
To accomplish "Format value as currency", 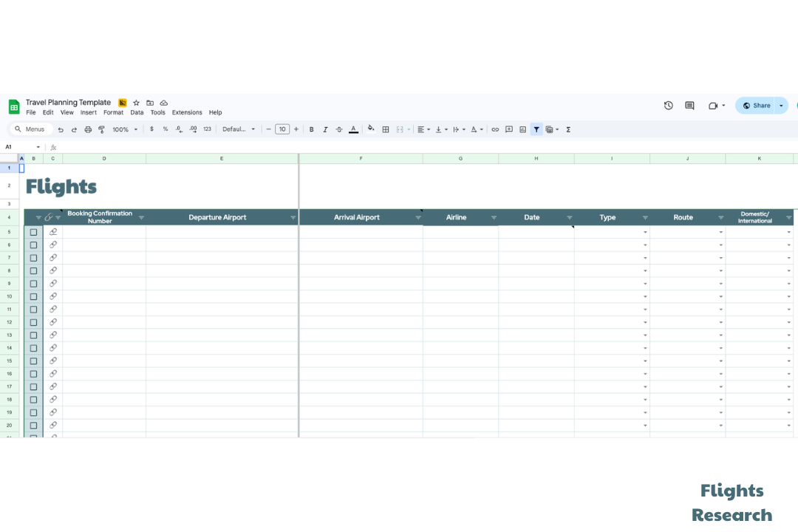I will pos(152,129).
